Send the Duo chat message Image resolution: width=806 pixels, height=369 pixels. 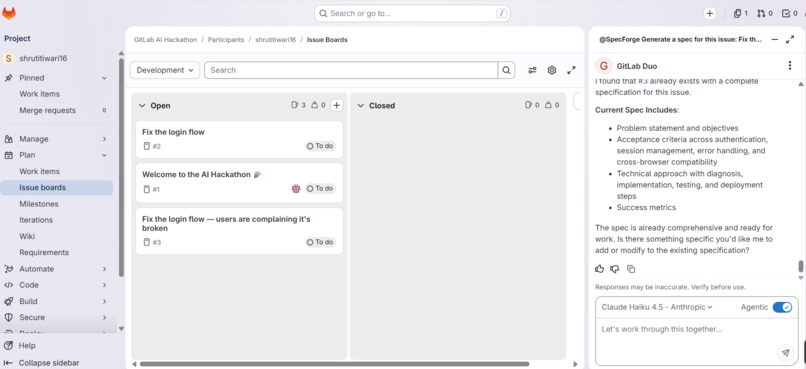tap(785, 353)
